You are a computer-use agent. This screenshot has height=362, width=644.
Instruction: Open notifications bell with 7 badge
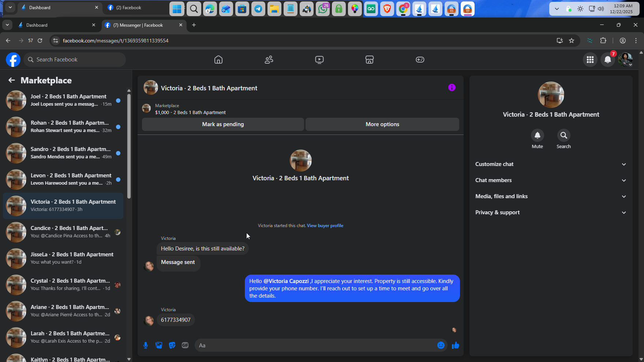click(x=608, y=60)
